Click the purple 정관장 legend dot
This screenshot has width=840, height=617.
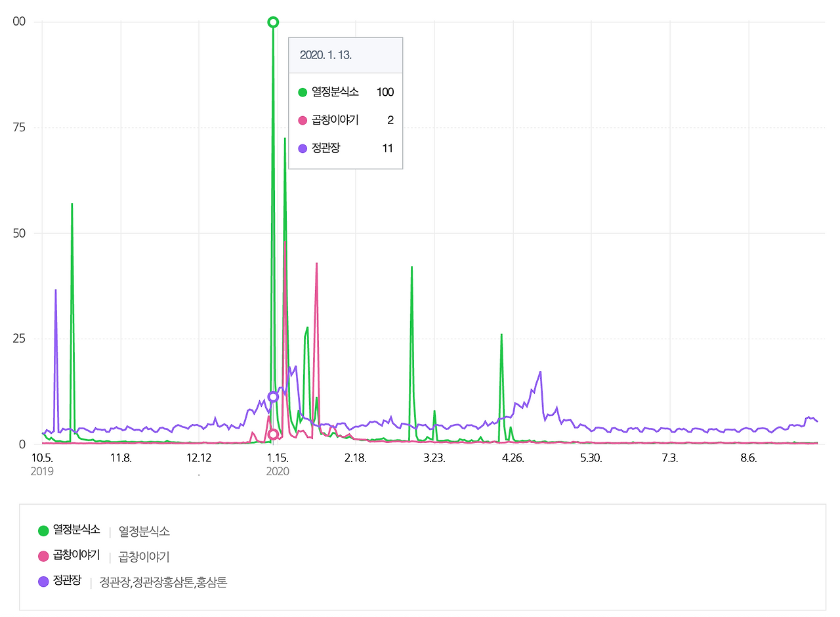43,582
